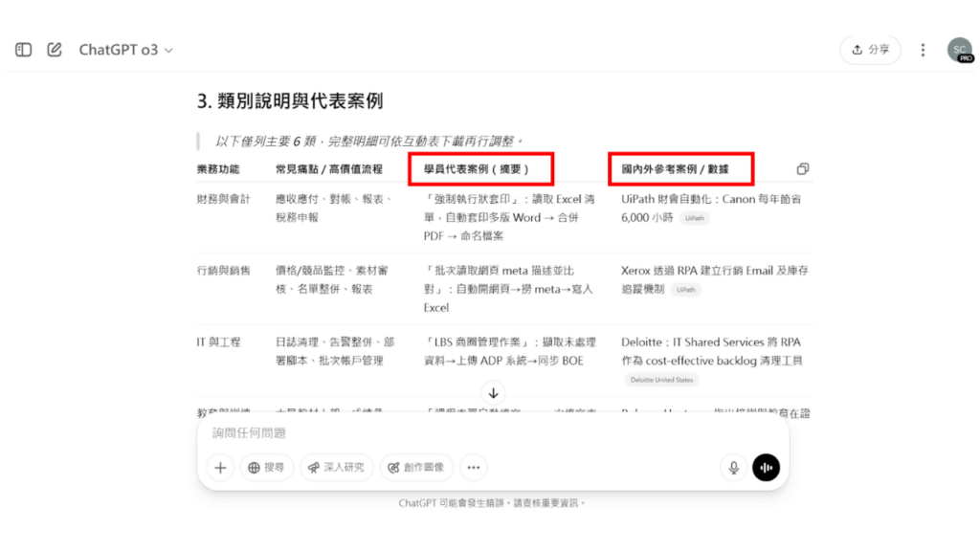Click the 日誌清理、告警整併 pain-point cell
Screen dimensions: 980x551
point(335,351)
